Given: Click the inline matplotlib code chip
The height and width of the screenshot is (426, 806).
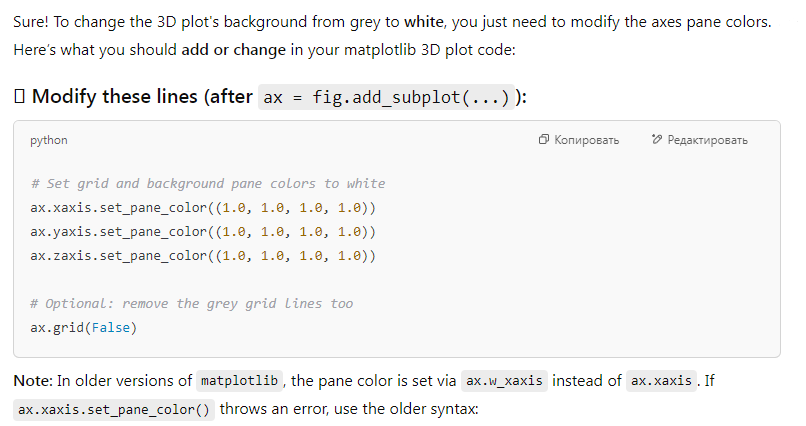Looking at the screenshot, I should 240,381.
